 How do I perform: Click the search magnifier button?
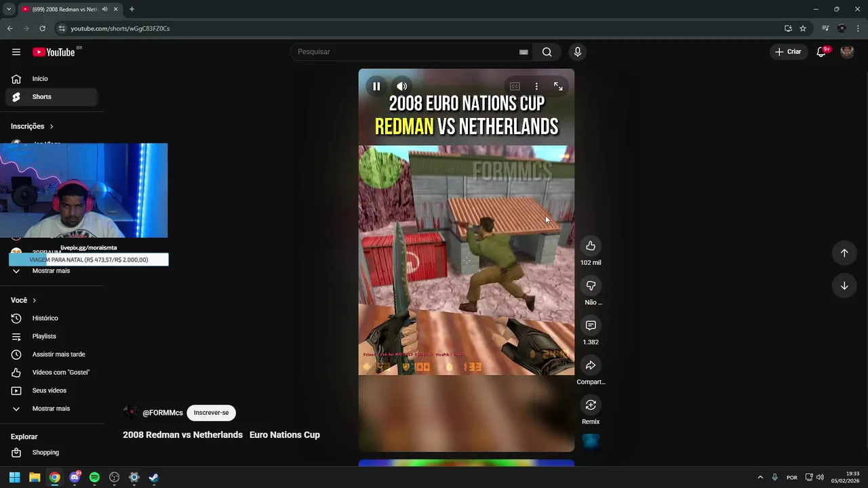tap(547, 52)
